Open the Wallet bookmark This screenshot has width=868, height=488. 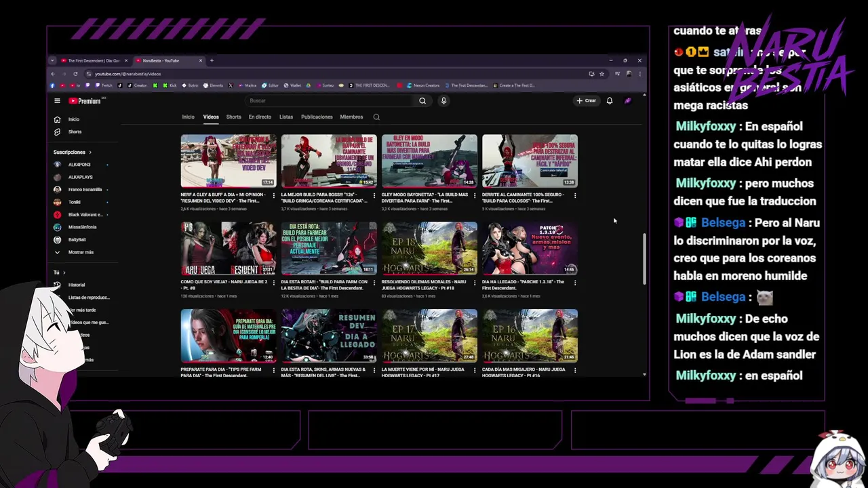pyautogui.click(x=292, y=85)
